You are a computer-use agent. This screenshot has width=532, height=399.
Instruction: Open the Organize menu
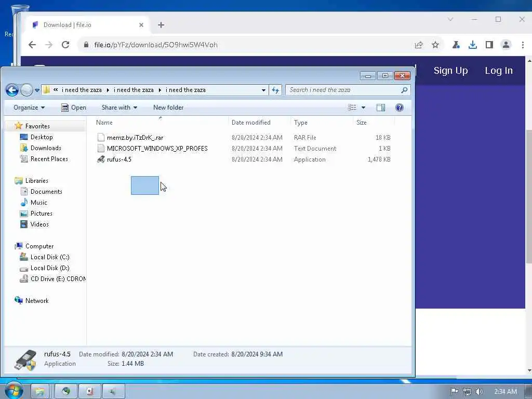coord(29,108)
